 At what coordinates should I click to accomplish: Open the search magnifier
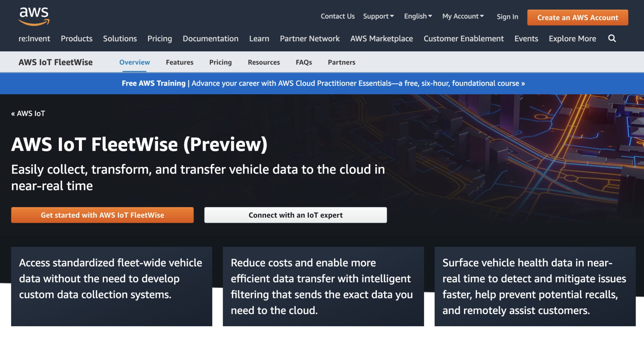(x=612, y=38)
